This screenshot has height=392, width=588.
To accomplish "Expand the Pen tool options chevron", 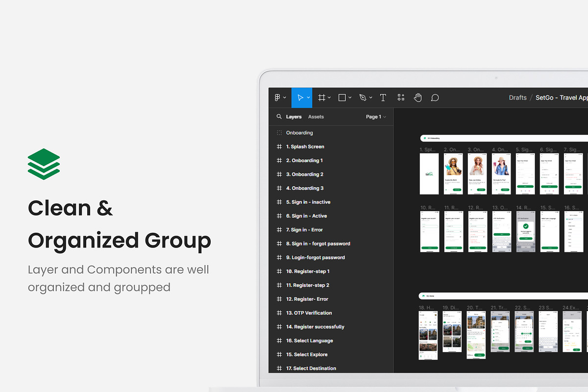I will (371, 98).
